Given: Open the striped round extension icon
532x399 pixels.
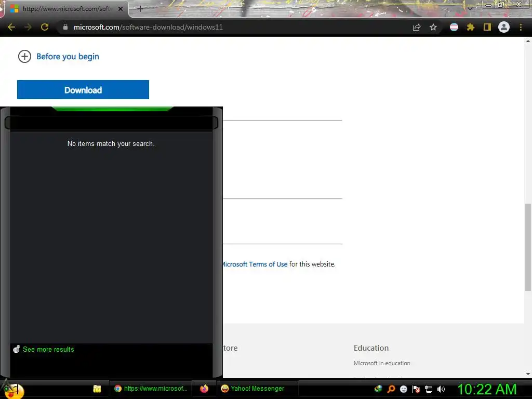Looking at the screenshot, I should (x=454, y=27).
